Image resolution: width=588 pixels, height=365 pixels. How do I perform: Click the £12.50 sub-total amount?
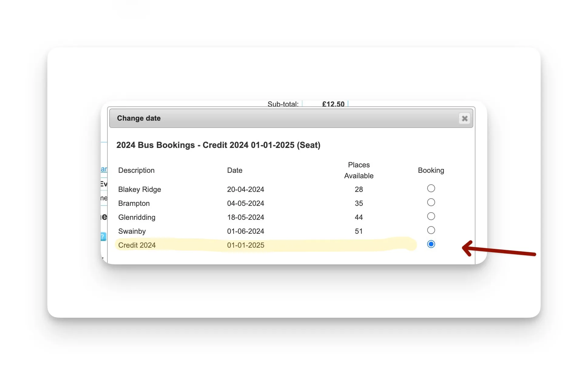click(x=333, y=104)
